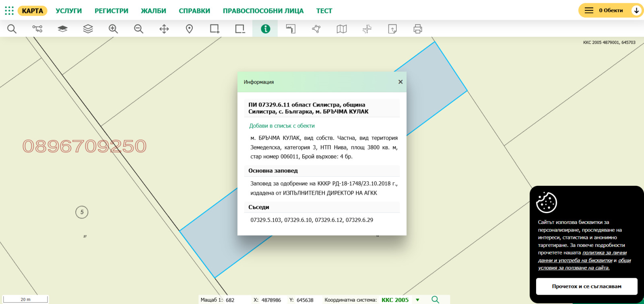Open 'общи условия за ползване' link
The width and height of the screenshot is (644, 304).
(584, 264)
